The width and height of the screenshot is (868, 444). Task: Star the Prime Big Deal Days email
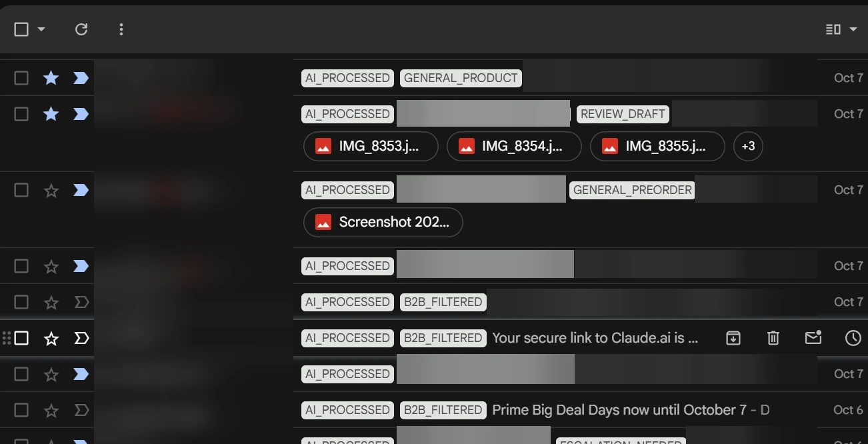[x=51, y=410]
